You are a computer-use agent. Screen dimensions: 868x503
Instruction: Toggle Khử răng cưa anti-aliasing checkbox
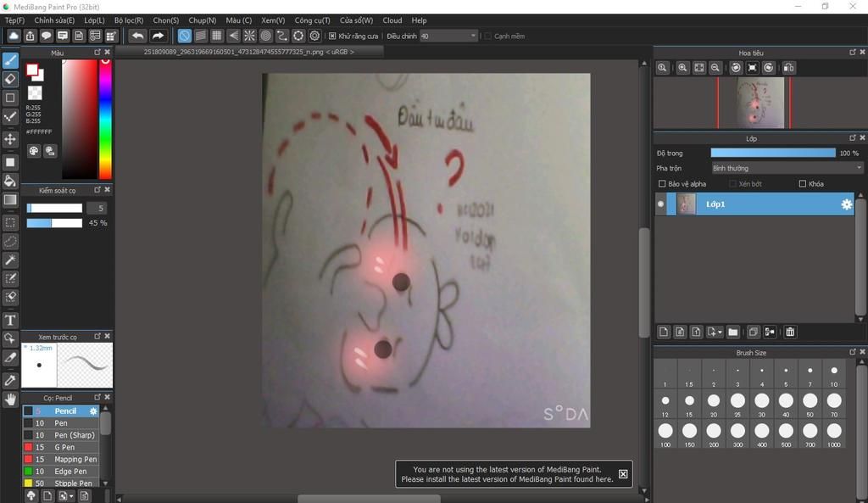(332, 36)
